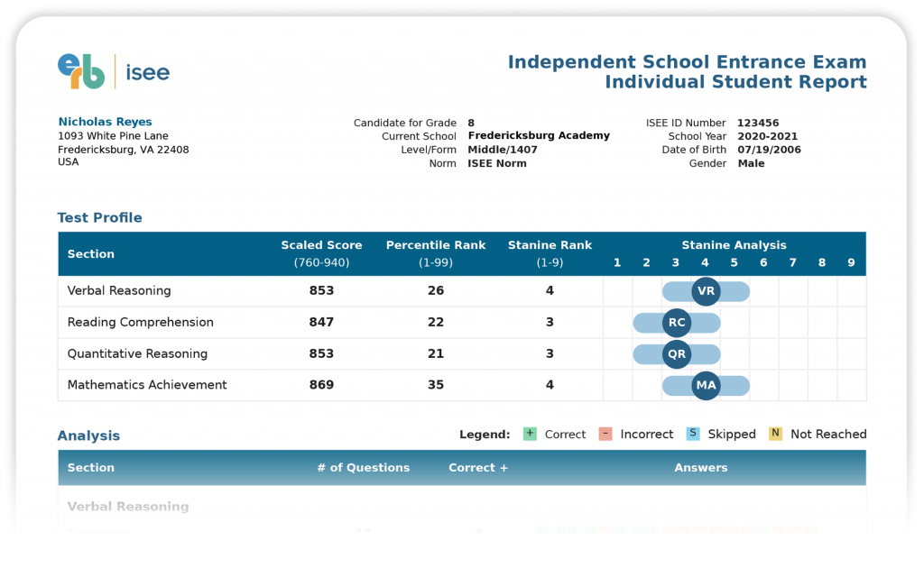Click the Verbal Reasoning analysis subheading
924x568 pixels.
(128, 507)
